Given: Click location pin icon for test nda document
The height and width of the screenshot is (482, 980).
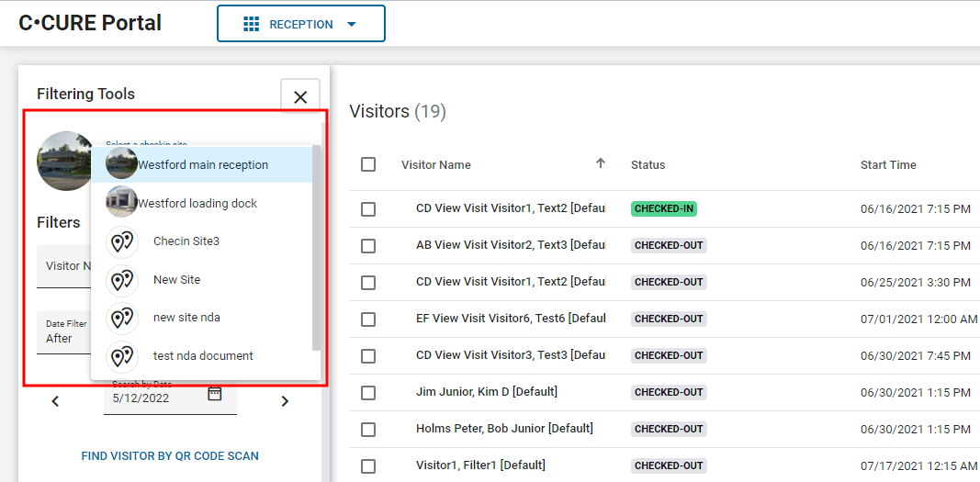Looking at the screenshot, I should pyautogui.click(x=122, y=357).
